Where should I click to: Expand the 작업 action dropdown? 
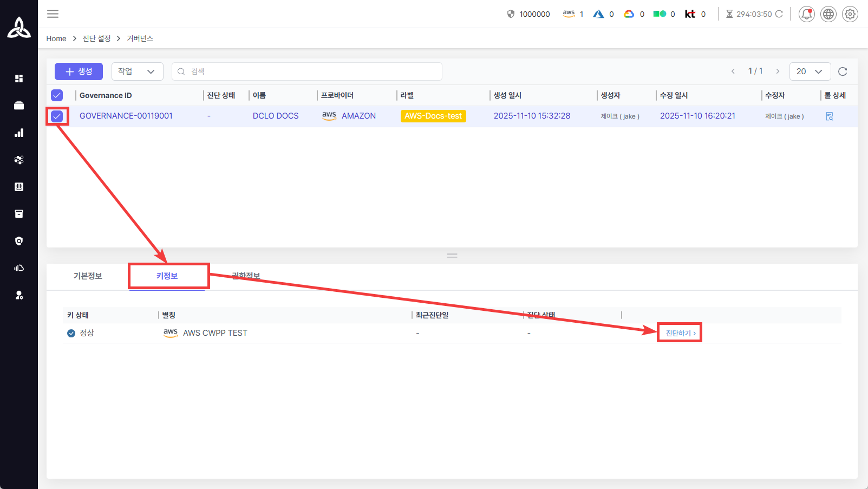point(137,71)
